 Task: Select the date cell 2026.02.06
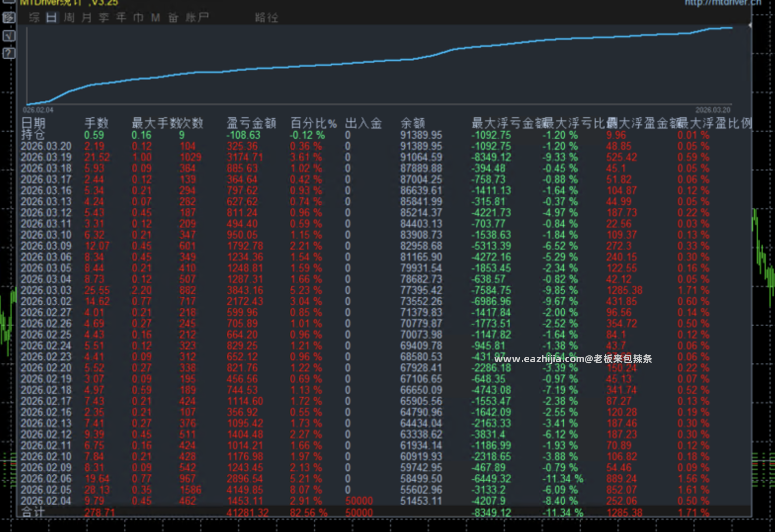[46, 479]
